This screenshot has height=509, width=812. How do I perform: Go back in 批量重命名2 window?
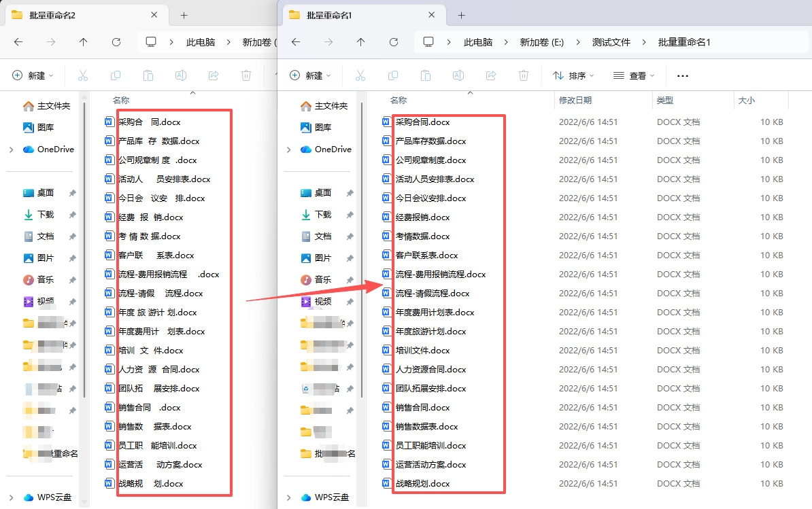(x=18, y=42)
